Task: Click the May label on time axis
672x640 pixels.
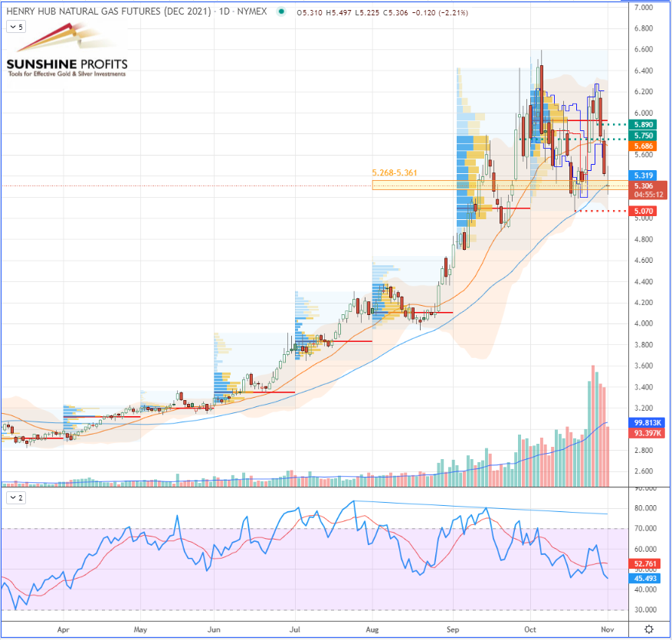Action: [x=140, y=629]
